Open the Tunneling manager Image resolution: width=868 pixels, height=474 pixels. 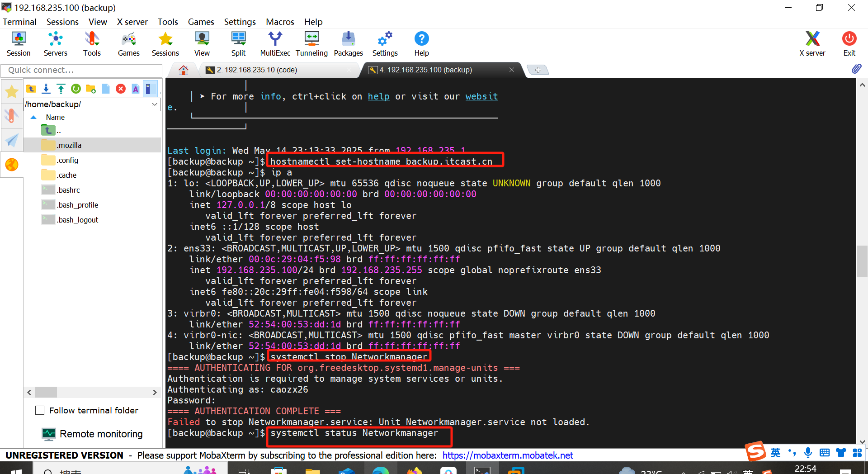[x=311, y=44]
